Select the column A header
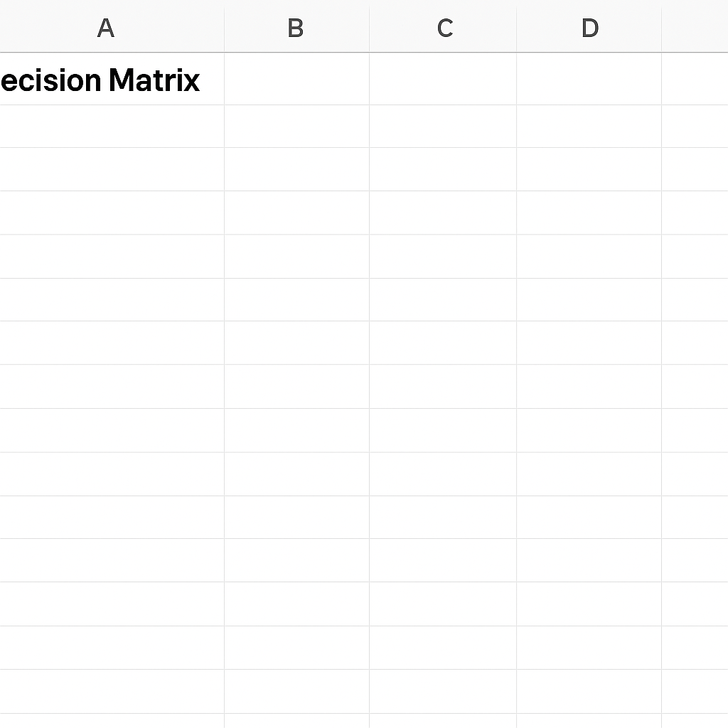Viewport: 728px width, 728px height. 112,28
